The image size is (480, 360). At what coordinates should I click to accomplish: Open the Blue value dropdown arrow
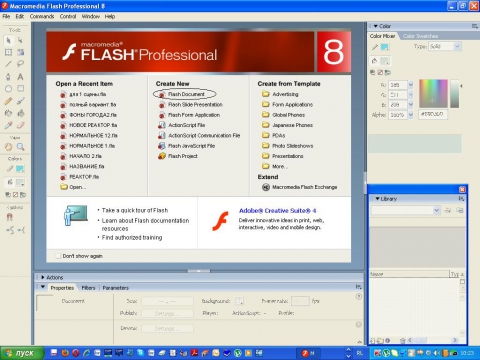point(411,104)
